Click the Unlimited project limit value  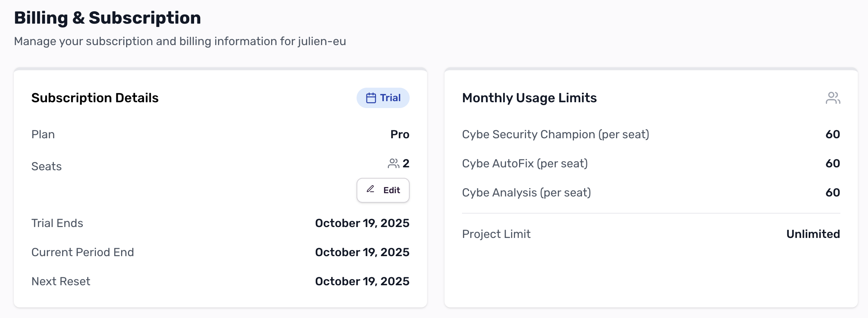click(x=813, y=234)
